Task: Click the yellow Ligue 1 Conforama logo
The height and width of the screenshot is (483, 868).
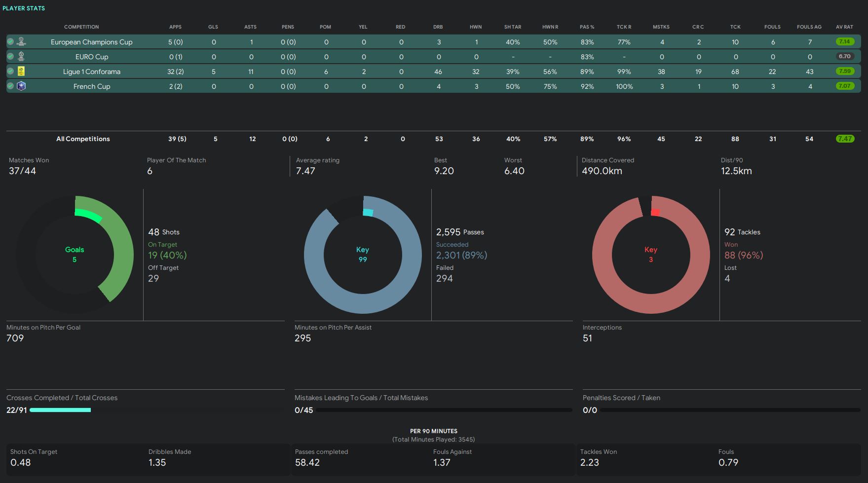Action: point(21,71)
